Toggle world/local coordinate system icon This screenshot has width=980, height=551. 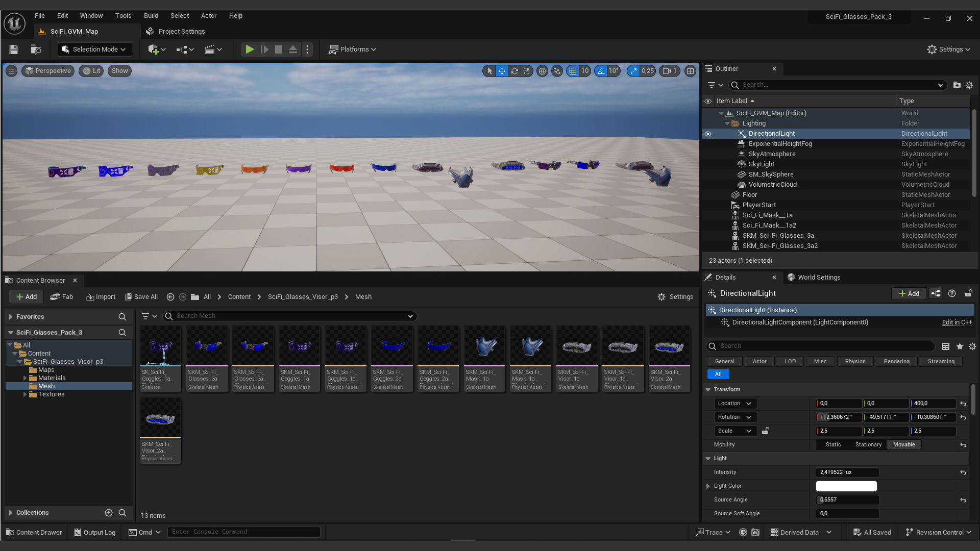[x=542, y=71]
